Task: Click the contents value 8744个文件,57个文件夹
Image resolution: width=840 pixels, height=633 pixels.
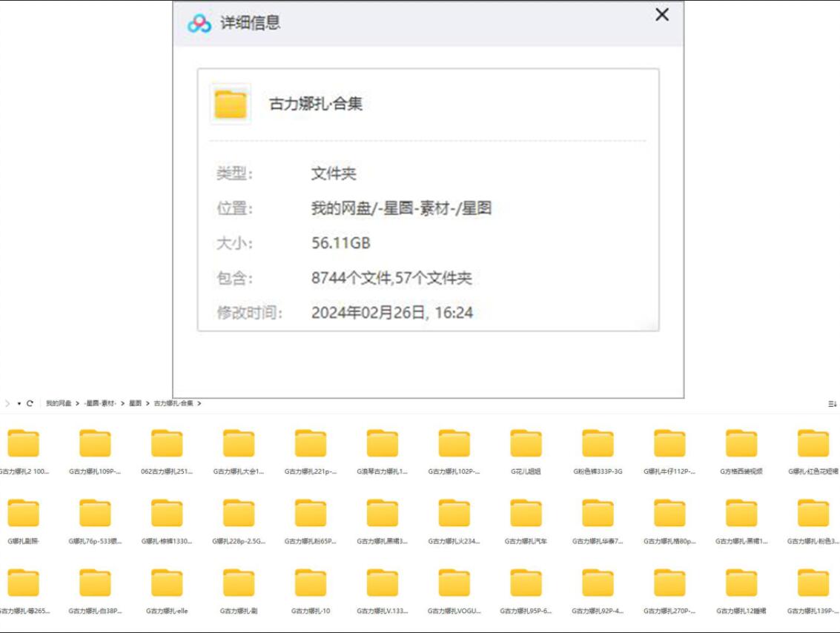Action: 391,278
